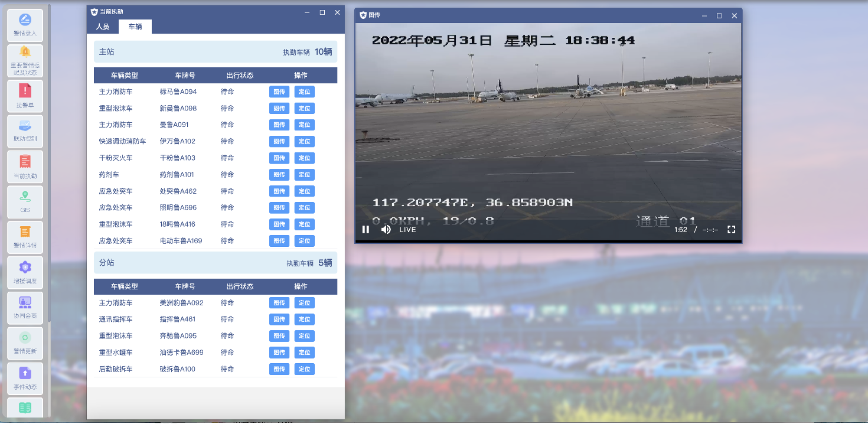Image resolution: width=868 pixels, height=424 pixels.
Task: Click 定位 for 指挥鲁A461
Action: pos(305,319)
